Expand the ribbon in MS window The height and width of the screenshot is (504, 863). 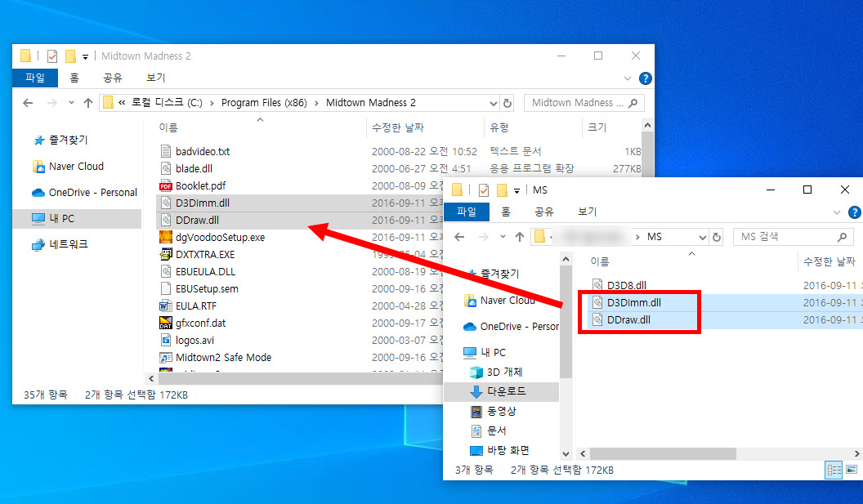click(837, 212)
